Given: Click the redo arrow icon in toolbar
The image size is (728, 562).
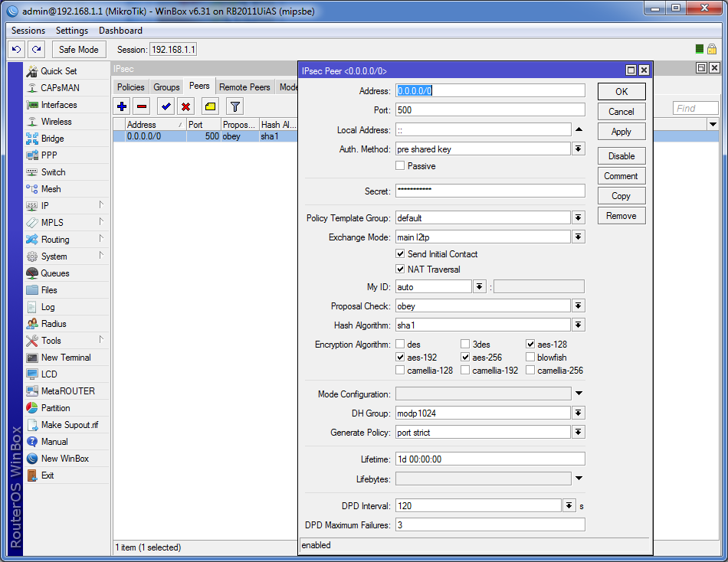Looking at the screenshot, I should click(36, 49).
